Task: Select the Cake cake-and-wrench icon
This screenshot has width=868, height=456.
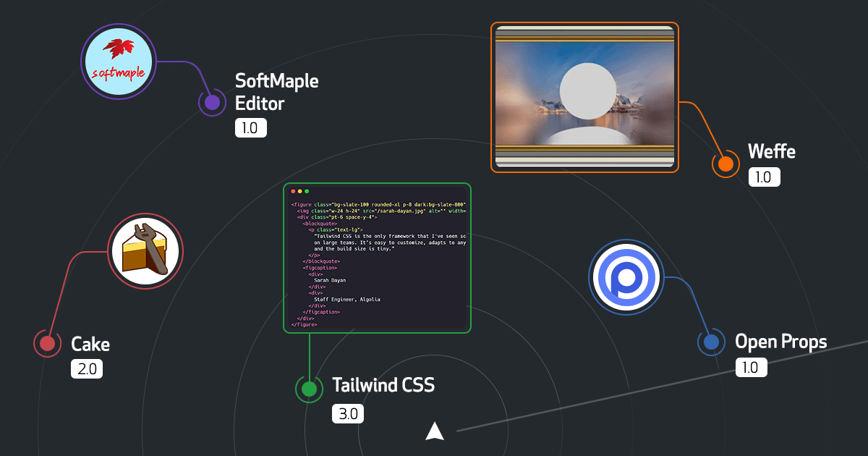Action: pos(145,250)
